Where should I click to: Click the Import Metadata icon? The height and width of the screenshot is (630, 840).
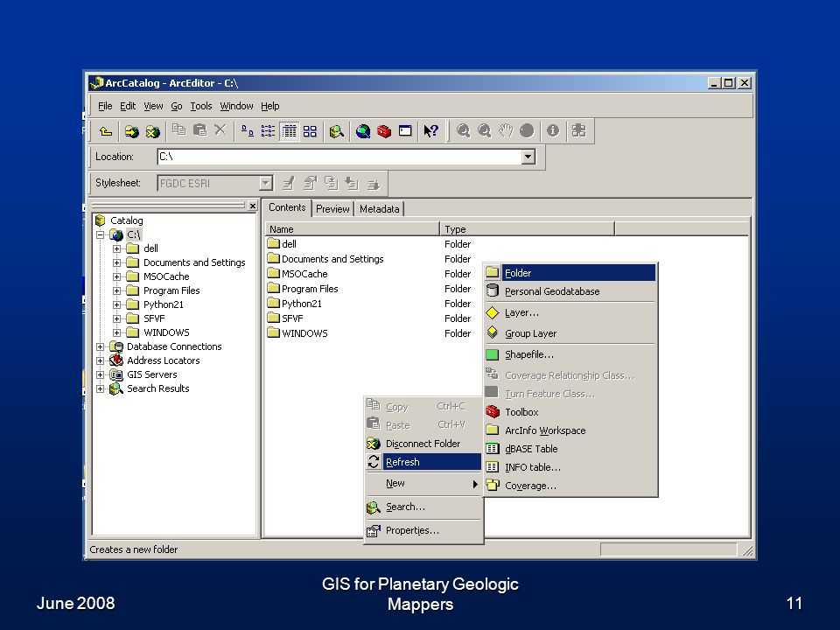pyautogui.click(x=352, y=184)
